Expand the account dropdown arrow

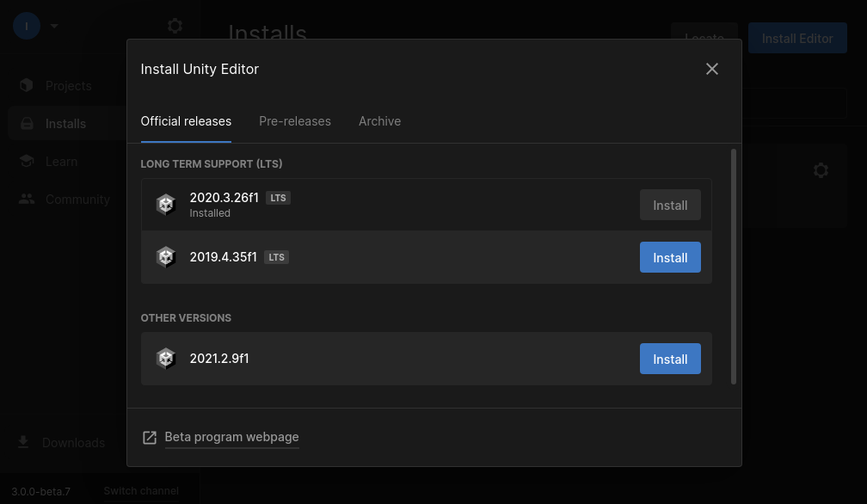[x=53, y=26]
